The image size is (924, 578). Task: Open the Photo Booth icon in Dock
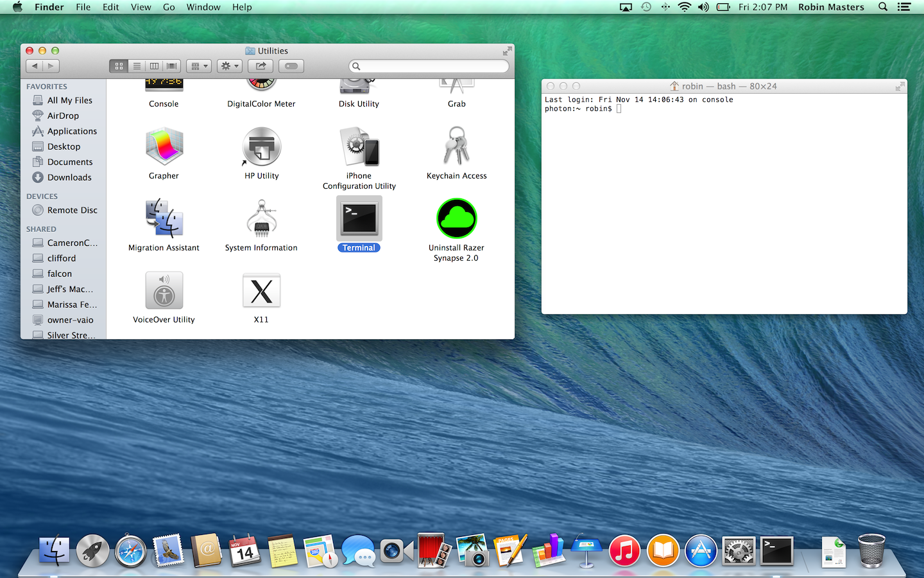click(x=434, y=551)
